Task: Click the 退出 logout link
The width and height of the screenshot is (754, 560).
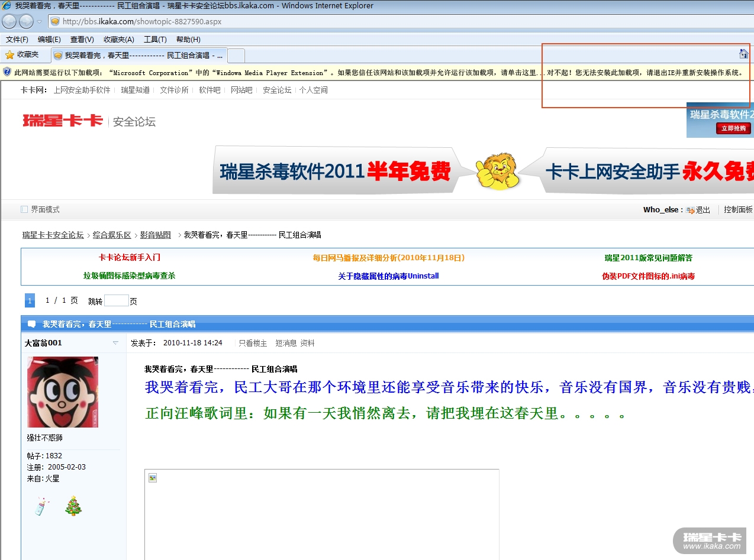Action: pos(703,210)
